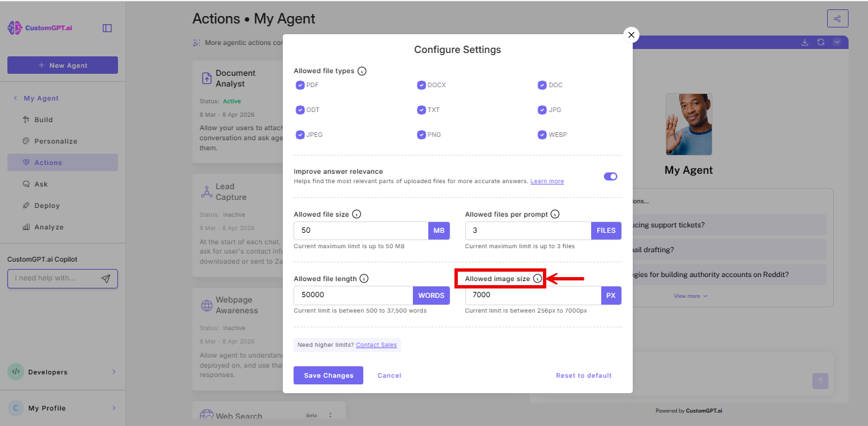
Task: Expand the My Profile section
Action: tap(62, 408)
